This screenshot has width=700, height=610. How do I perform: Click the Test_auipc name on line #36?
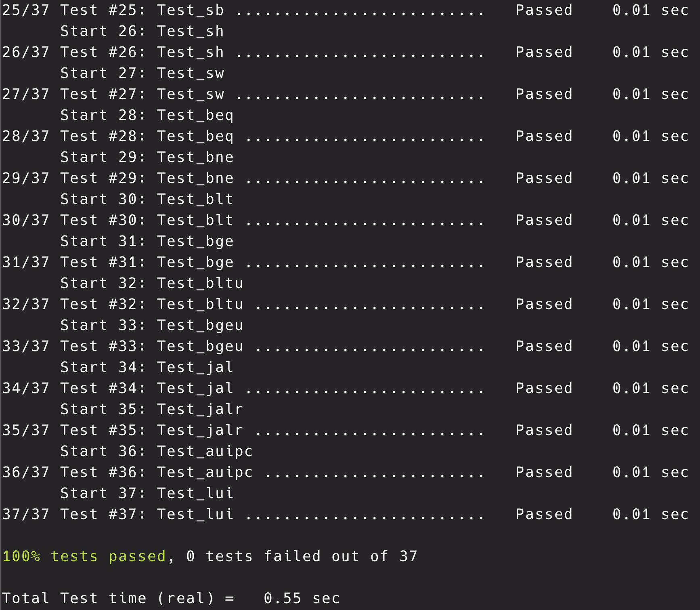tap(205, 472)
